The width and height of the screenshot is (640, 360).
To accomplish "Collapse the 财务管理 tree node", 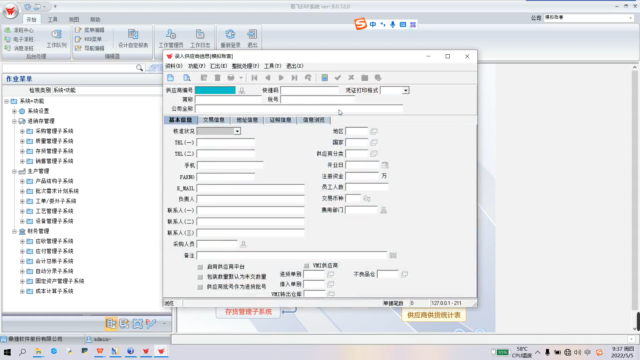I will (14, 231).
